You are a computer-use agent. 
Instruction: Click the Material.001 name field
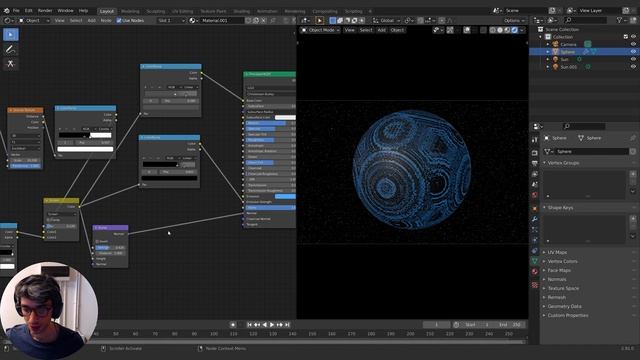(221, 20)
